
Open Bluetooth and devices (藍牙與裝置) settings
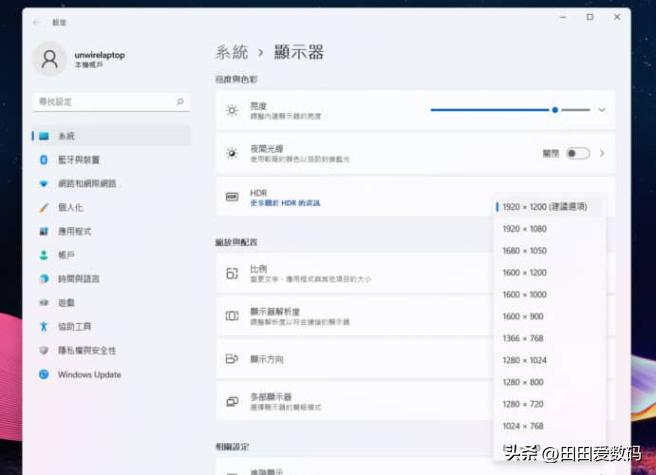[78, 160]
